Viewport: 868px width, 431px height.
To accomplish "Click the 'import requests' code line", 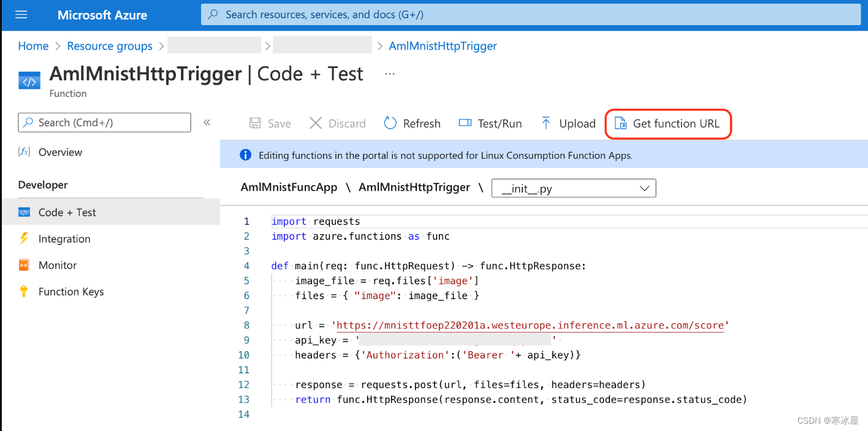I will click(316, 221).
